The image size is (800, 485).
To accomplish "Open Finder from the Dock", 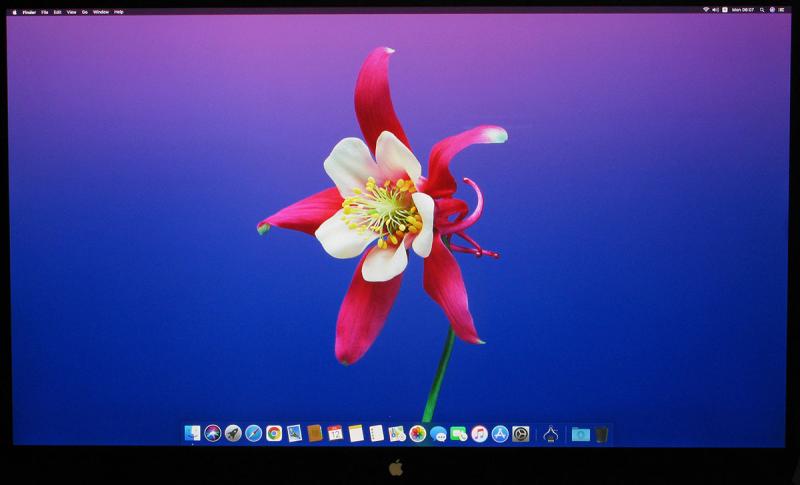I will 192,433.
